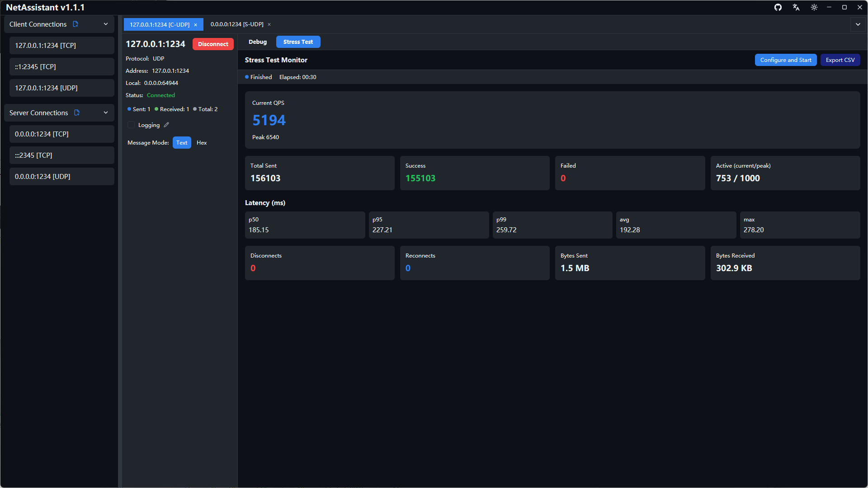The image size is (868, 488).
Task: Open the GitHub repository icon
Action: tap(778, 7)
